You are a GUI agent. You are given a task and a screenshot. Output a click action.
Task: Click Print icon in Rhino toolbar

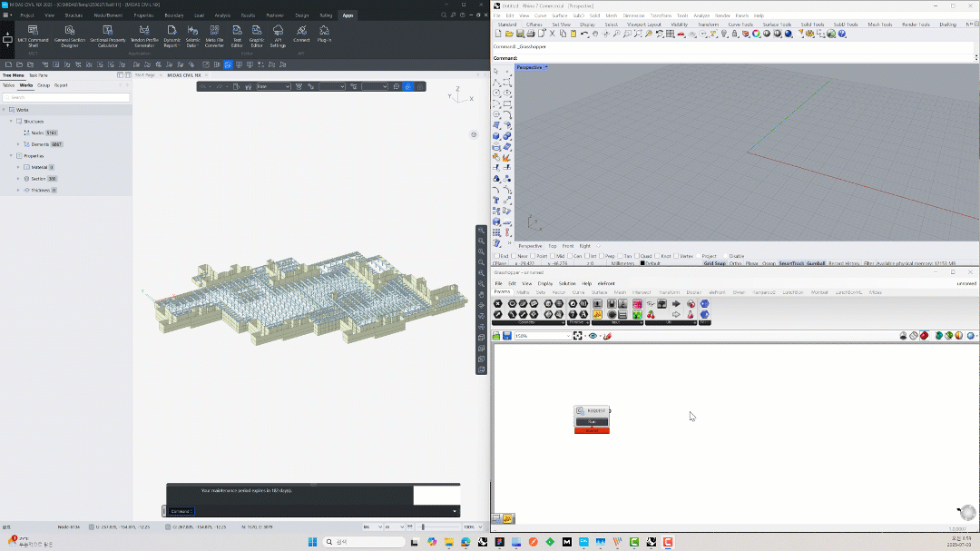pyautogui.click(x=531, y=34)
